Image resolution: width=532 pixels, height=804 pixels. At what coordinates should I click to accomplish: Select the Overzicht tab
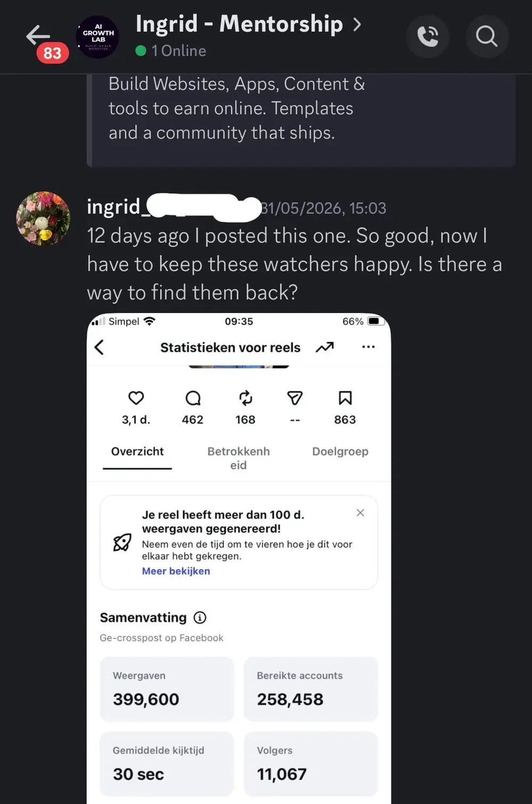(x=137, y=452)
